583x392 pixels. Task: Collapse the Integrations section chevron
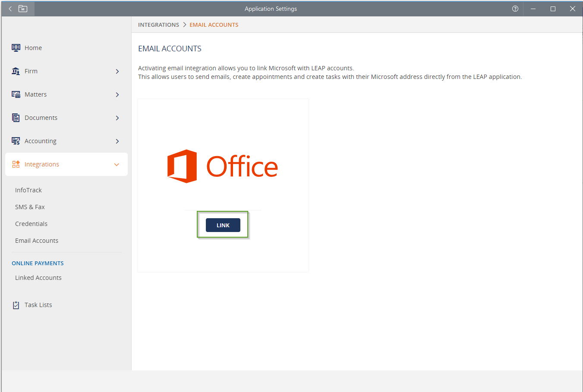tap(117, 165)
